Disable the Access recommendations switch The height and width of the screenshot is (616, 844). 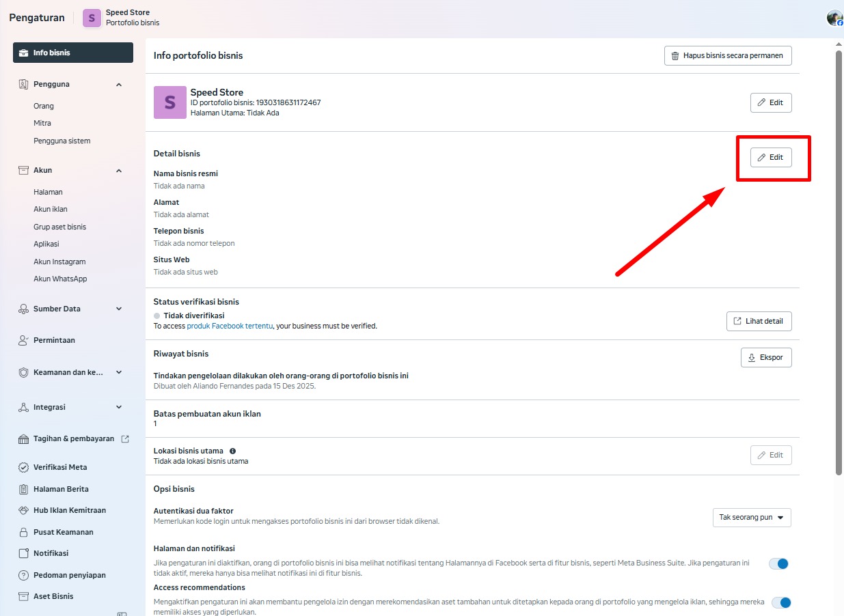781,602
